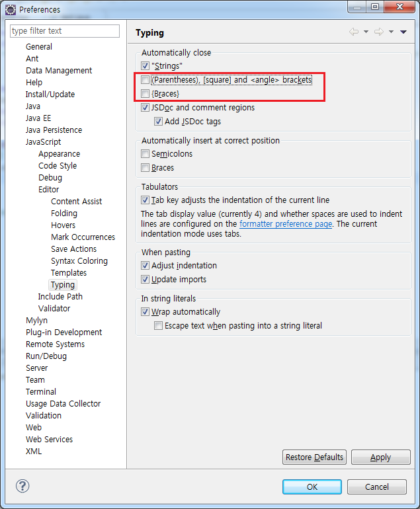Toggle Add JSDoc tags checkbox

click(158, 122)
